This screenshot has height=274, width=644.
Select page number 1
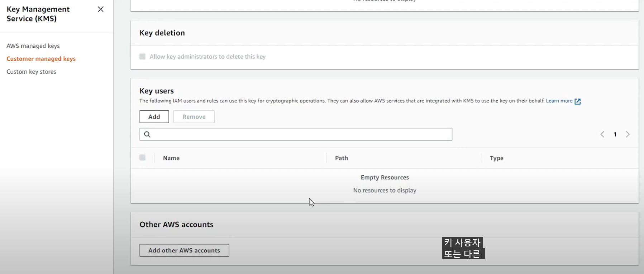coord(615,134)
